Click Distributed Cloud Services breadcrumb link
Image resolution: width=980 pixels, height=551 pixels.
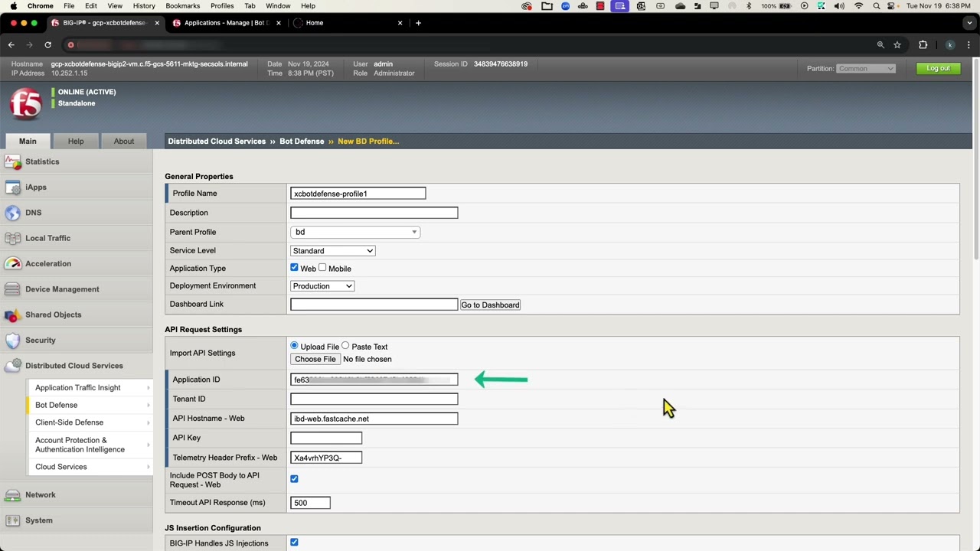click(217, 142)
